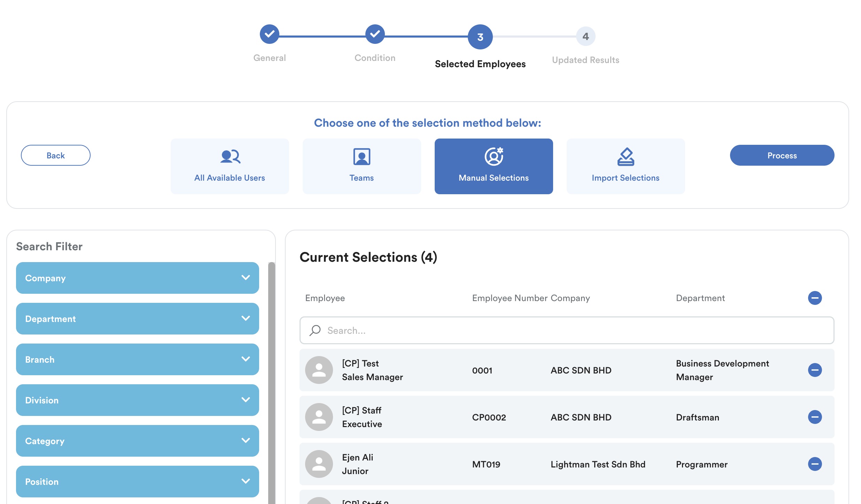
Task: Choose the All Available Users method
Action: point(230,166)
